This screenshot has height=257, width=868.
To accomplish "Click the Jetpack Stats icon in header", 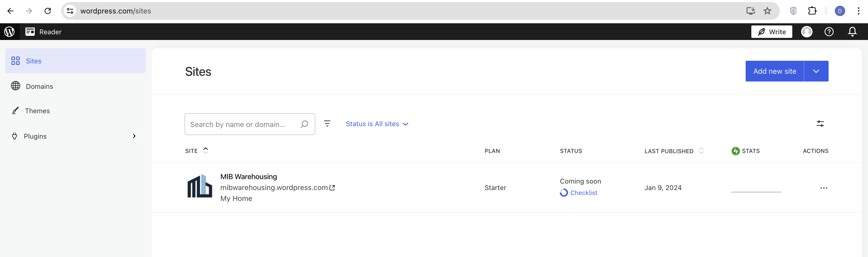I will tap(735, 151).
